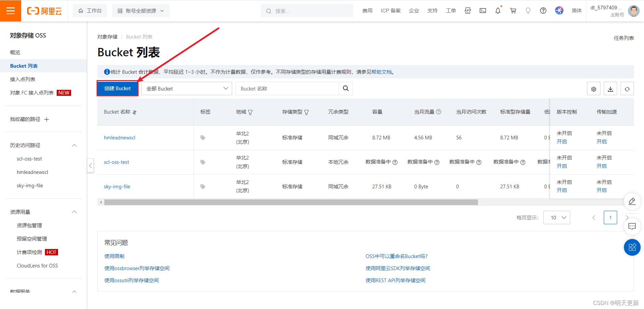Download bucket list export icon
This screenshot has height=309, width=644.
[610, 89]
